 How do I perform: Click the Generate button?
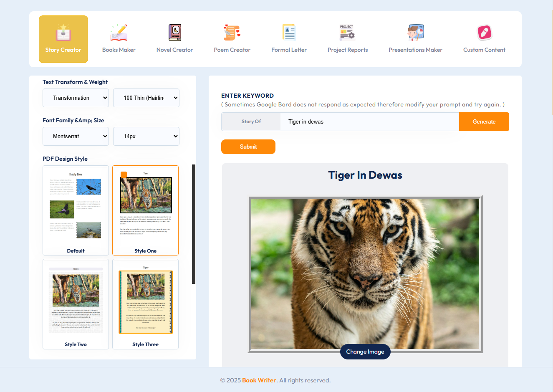(484, 121)
